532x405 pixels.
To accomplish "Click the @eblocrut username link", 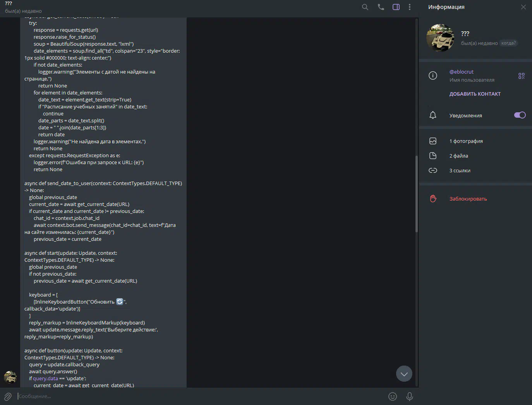I will [x=461, y=72].
